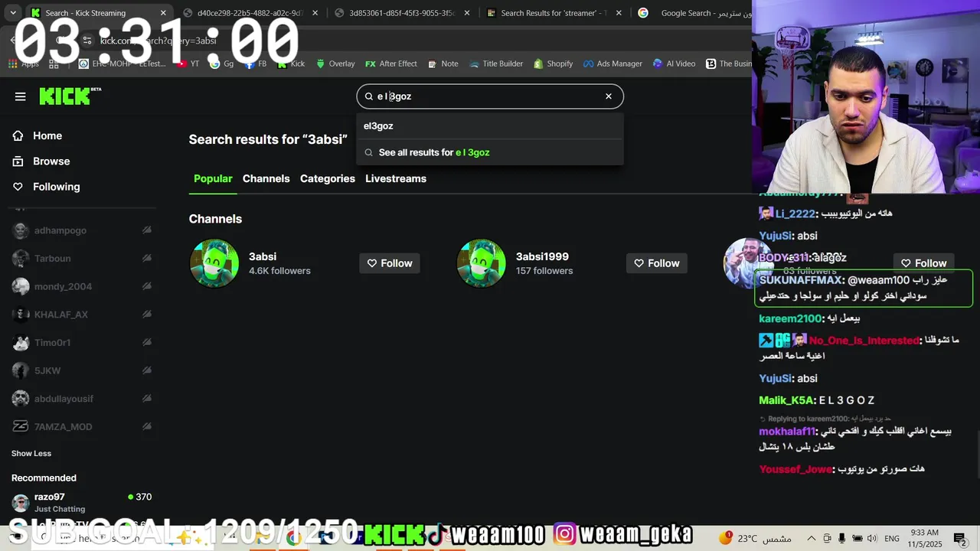Click offline icon next to 7AMZA_MOD

(146, 426)
